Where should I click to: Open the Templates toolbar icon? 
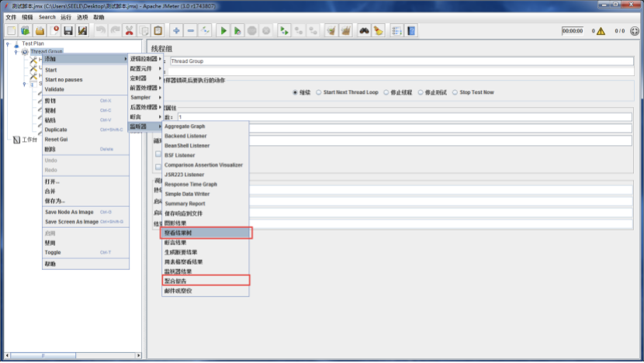(26, 31)
